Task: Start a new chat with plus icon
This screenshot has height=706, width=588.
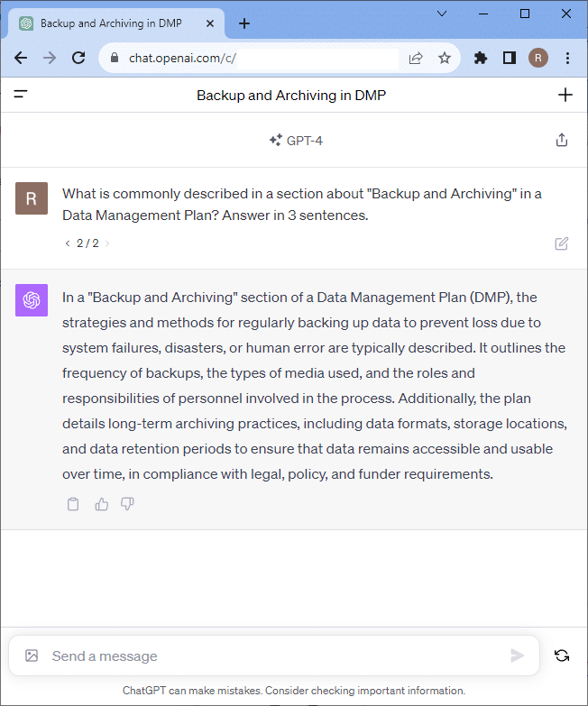Action: (x=565, y=95)
